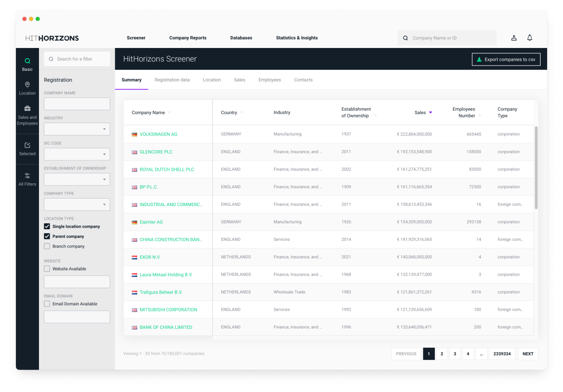563x392 pixels.
Task: Focus the Website text input field
Action: point(77,282)
